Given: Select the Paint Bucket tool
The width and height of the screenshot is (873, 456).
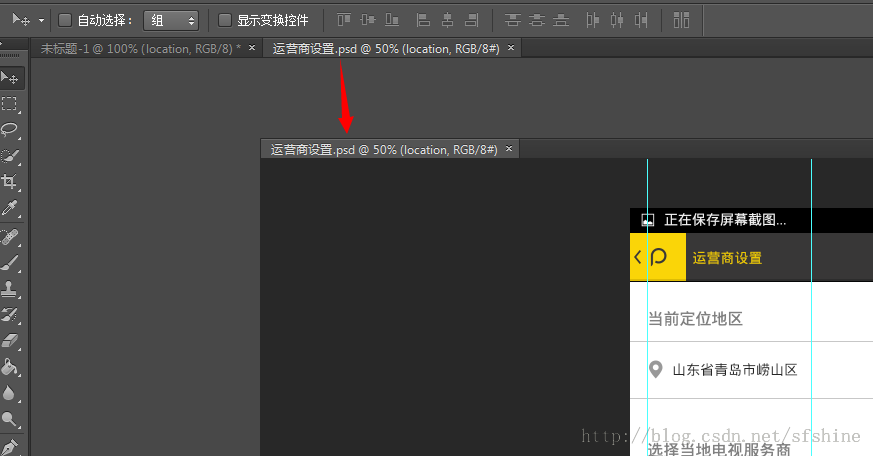Looking at the screenshot, I should [x=9, y=367].
